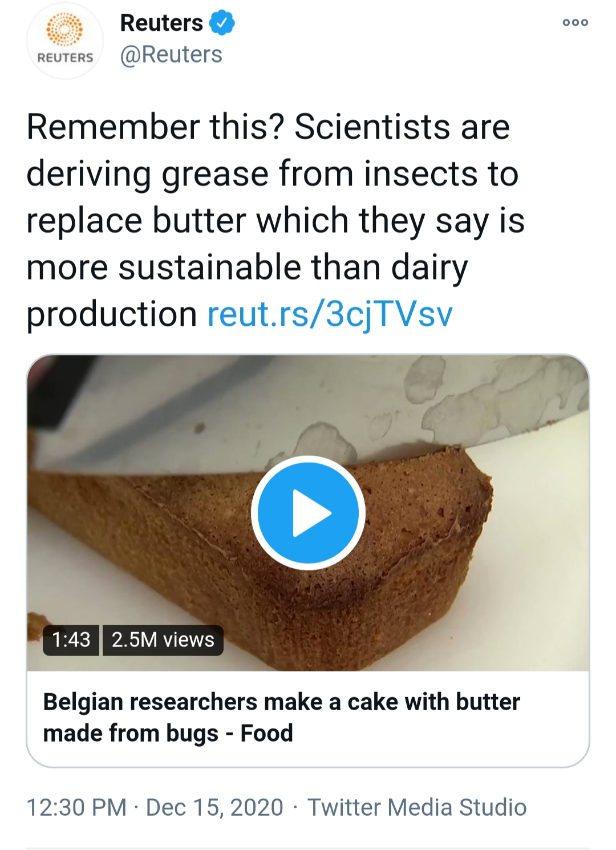Click the Dec 15, 2020 date
616x850 pixels.
point(214,807)
